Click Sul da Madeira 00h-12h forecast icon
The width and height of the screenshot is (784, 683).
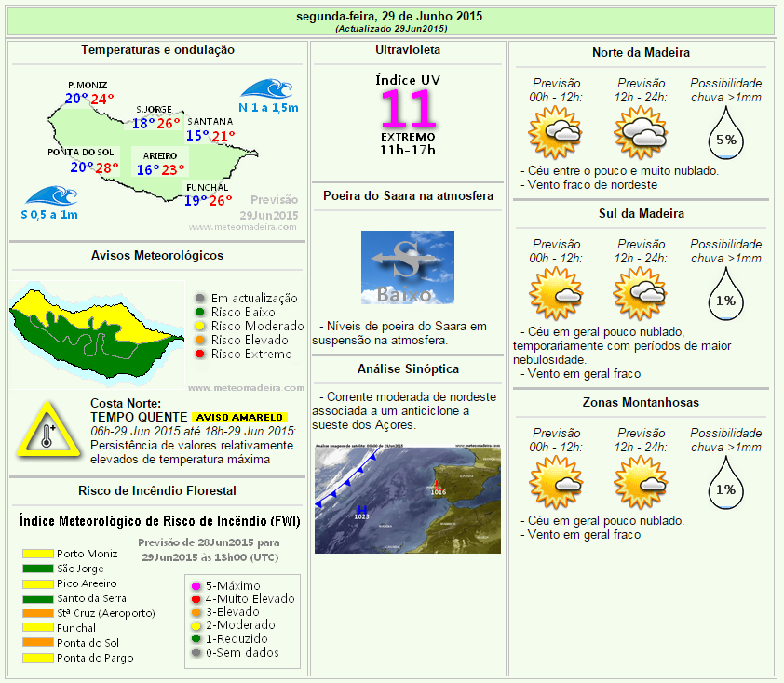tap(556, 293)
